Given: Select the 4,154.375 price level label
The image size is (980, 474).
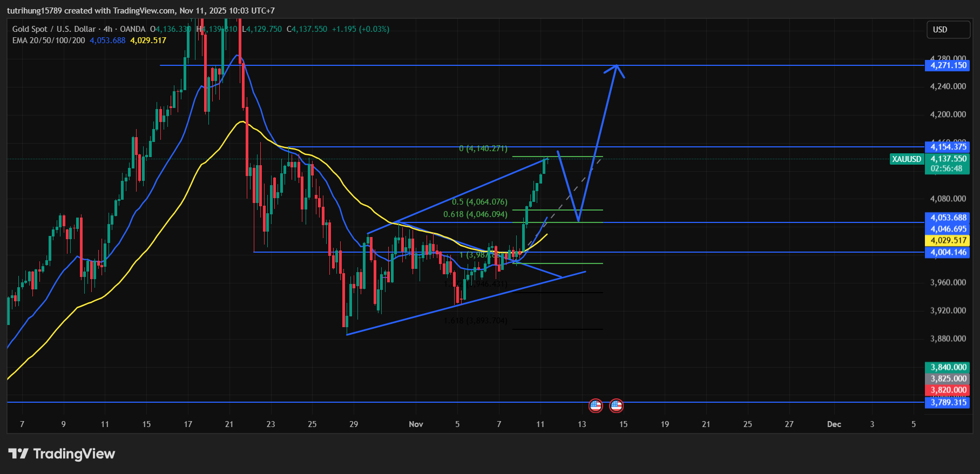Looking at the screenshot, I should pos(948,147).
